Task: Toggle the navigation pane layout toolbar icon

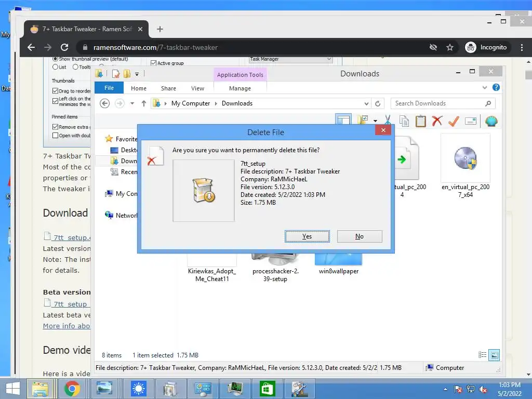Action: point(343,120)
